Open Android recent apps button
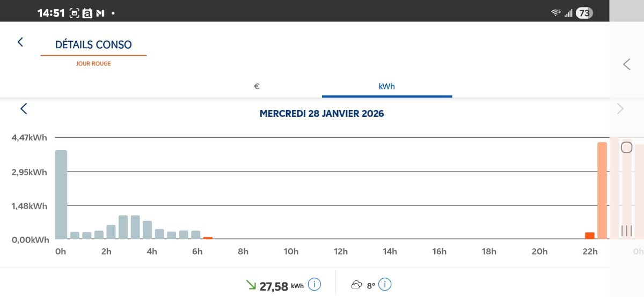Screen dimensions: 644x297 pyautogui.click(x=626, y=231)
